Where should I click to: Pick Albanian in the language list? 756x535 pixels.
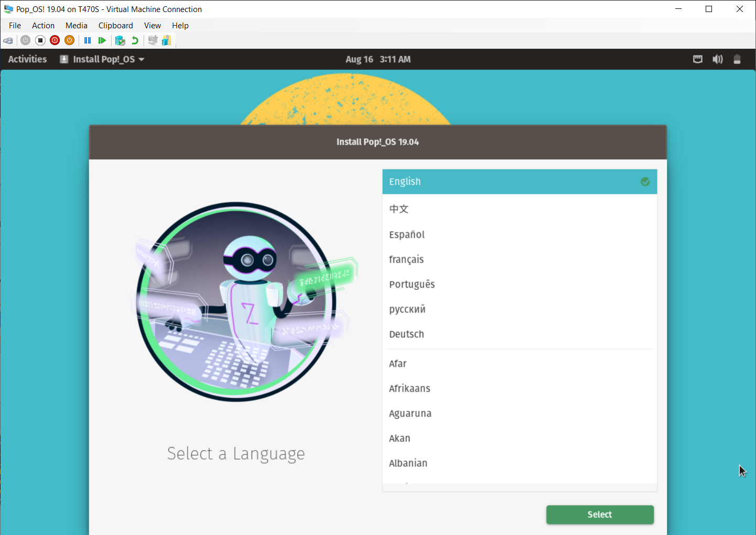click(x=520, y=463)
